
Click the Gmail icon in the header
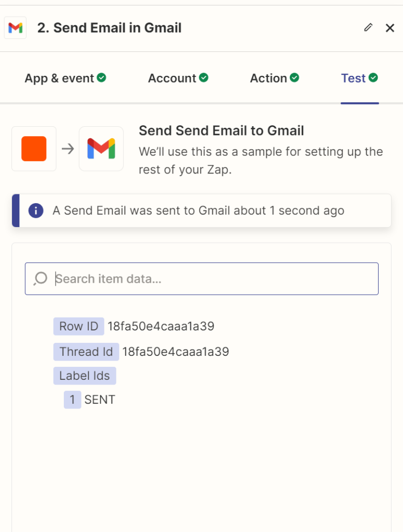(x=16, y=28)
